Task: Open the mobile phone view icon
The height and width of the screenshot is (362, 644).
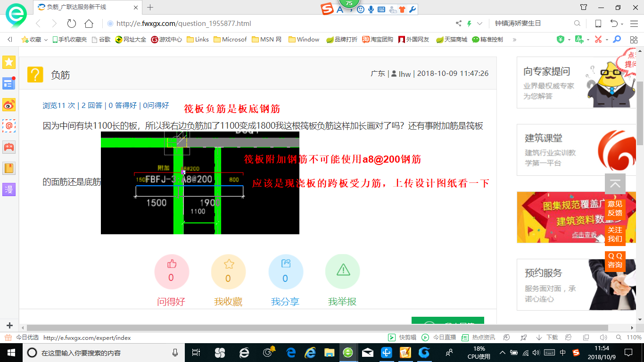Action: tap(598, 24)
